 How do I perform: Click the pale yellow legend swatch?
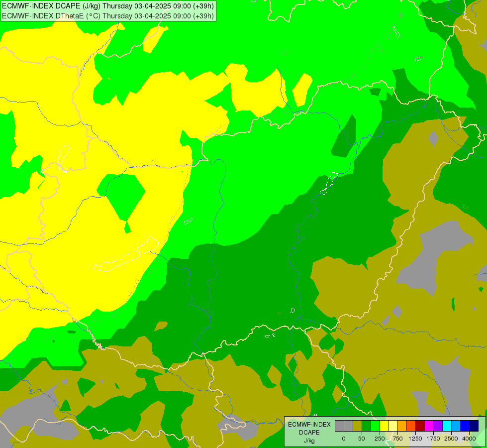(x=393, y=426)
